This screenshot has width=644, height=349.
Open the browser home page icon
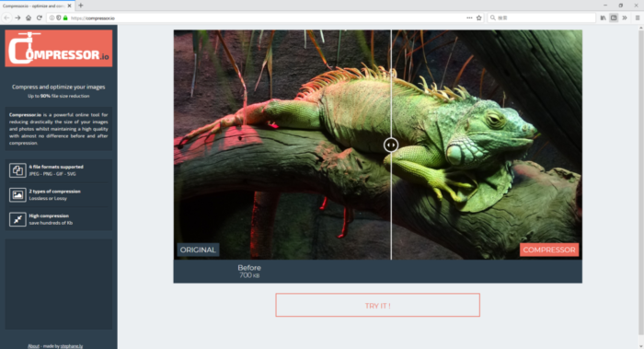(x=29, y=17)
